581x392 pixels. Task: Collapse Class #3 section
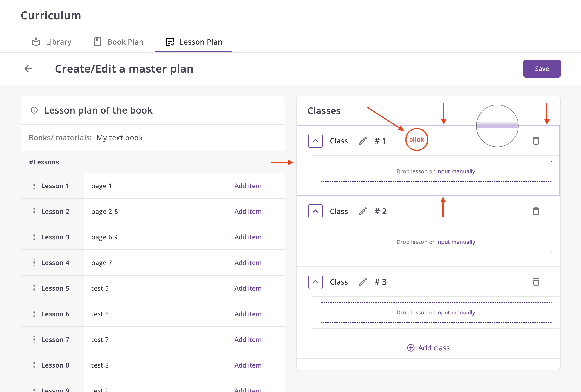(315, 282)
